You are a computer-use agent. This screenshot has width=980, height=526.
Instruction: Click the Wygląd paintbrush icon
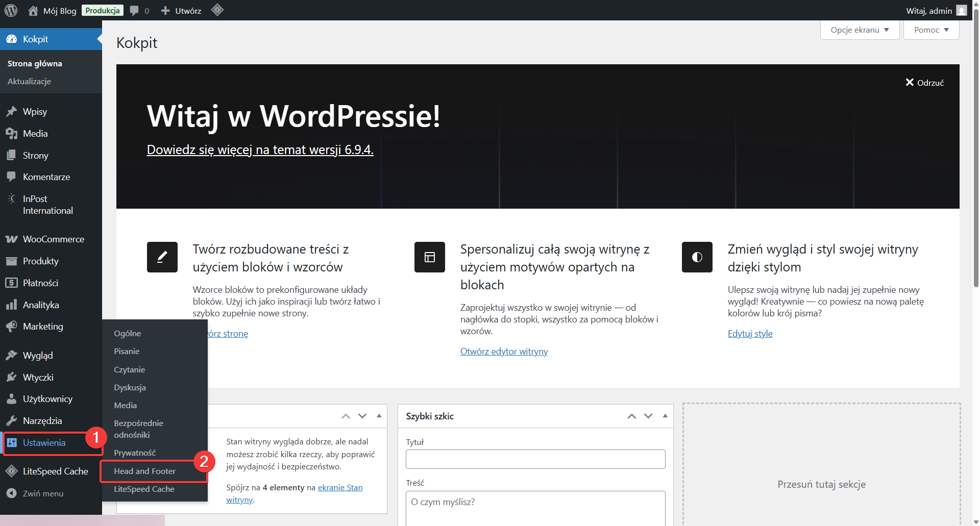pos(11,356)
